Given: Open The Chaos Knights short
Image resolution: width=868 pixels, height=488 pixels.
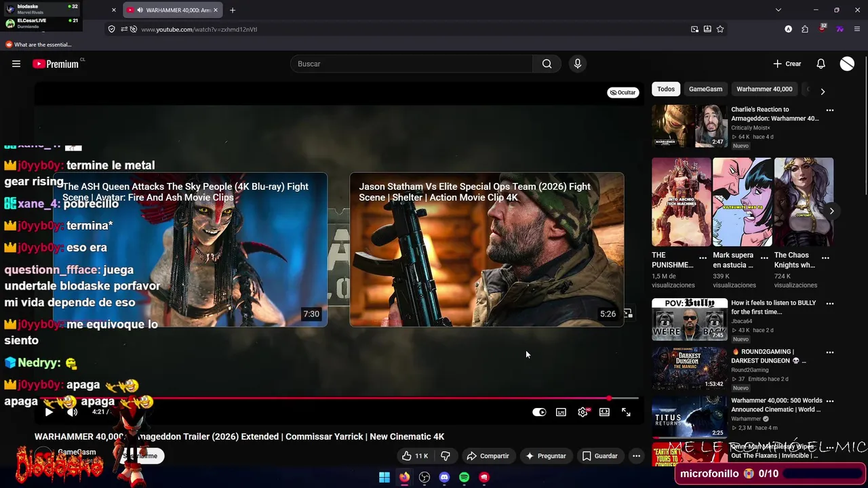Looking at the screenshot, I should pos(804,202).
